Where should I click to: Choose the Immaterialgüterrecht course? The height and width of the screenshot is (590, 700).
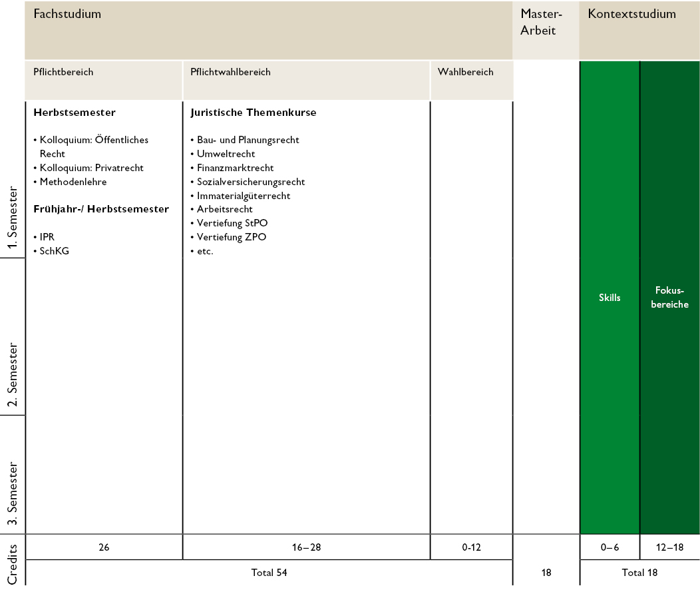(244, 196)
